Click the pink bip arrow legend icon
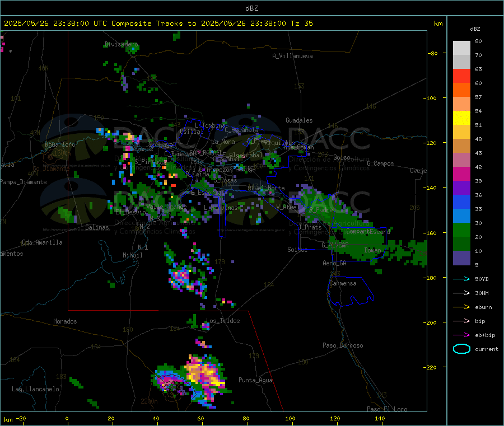The width and height of the screenshot is (504, 426). pyautogui.click(x=461, y=321)
